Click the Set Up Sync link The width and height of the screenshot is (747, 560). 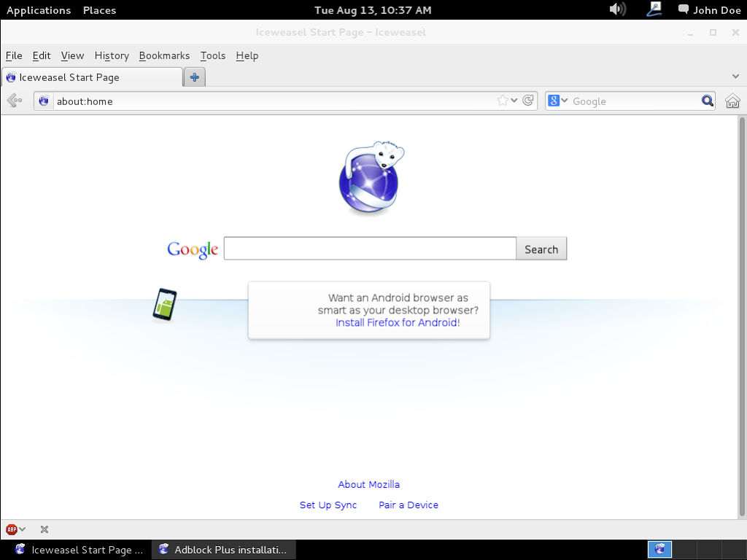(328, 505)
